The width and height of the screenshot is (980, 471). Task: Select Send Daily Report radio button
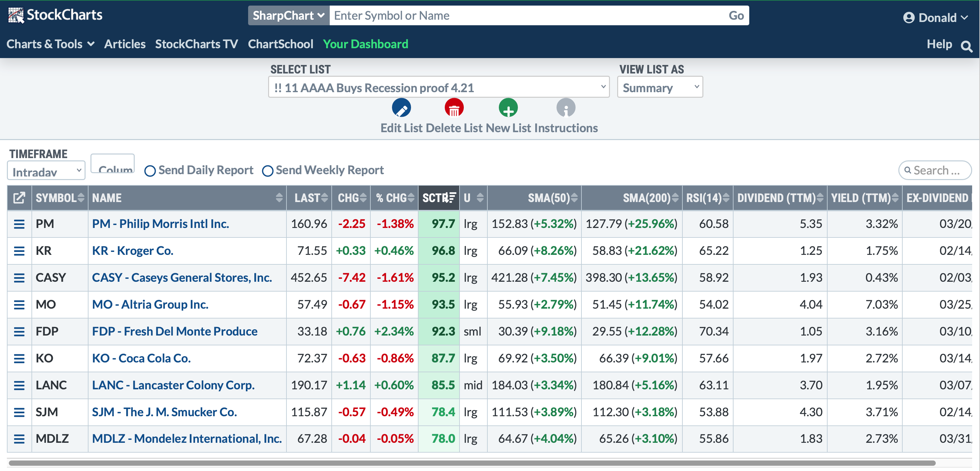point(150,171)
